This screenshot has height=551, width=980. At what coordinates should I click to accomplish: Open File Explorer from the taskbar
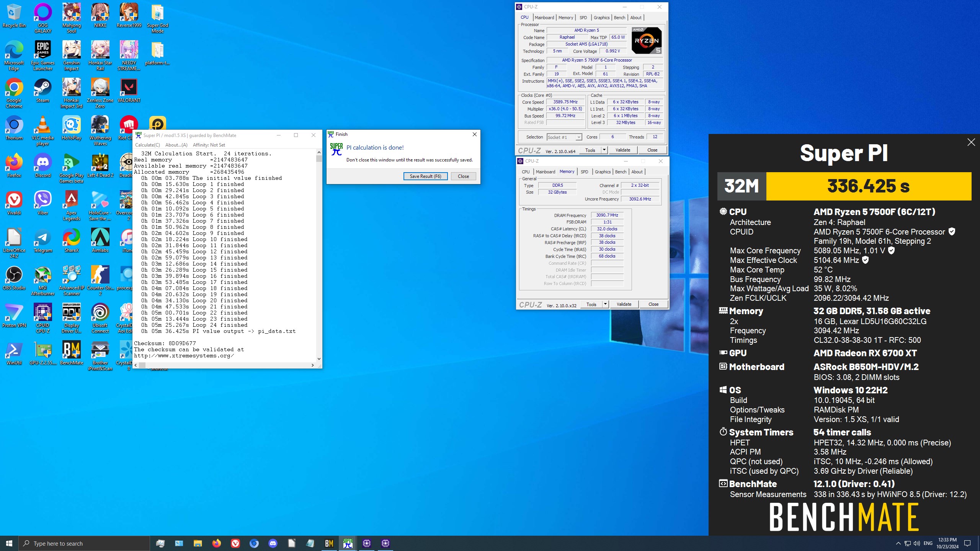(x=198, y=543)
